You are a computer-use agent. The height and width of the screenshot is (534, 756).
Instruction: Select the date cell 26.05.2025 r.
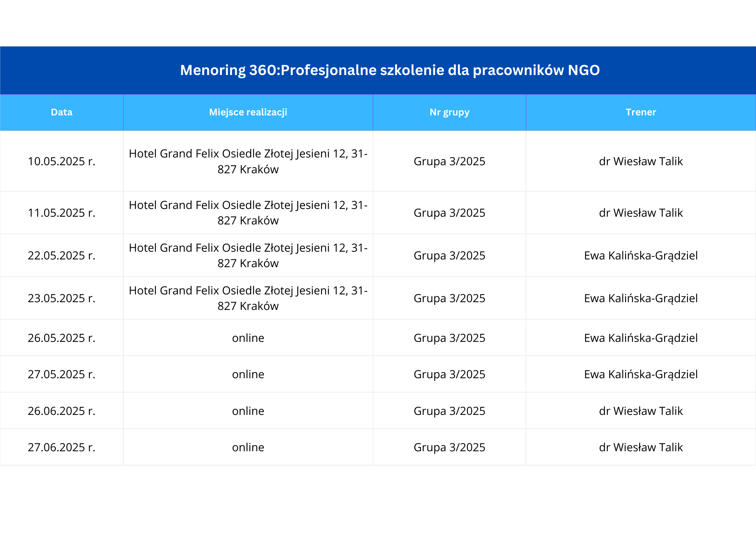point(62,338)
